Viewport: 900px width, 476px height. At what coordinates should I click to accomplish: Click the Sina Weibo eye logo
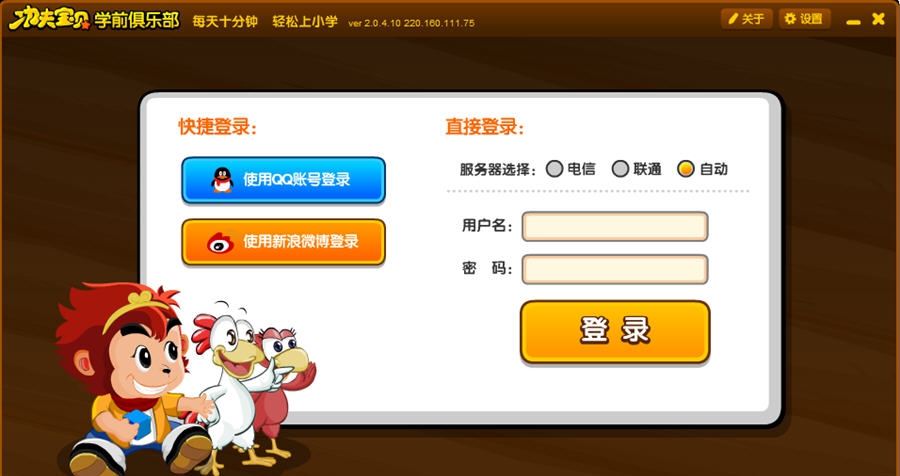220,242
